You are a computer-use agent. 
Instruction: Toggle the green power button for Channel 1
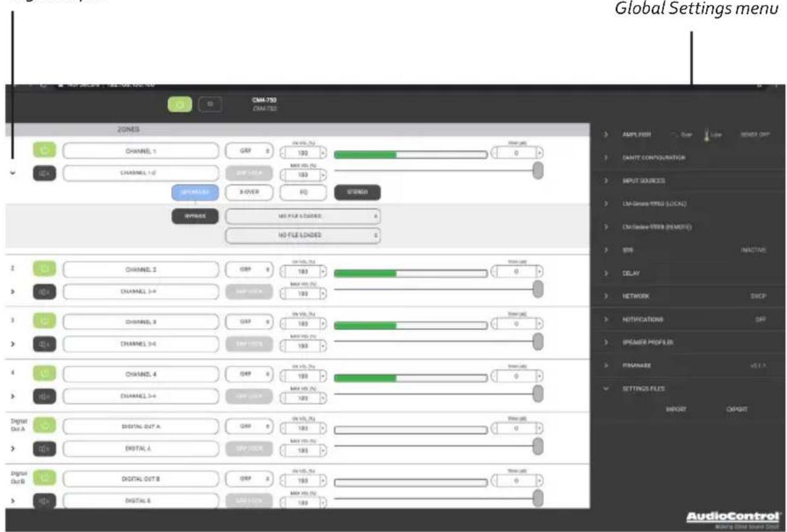coord(44,150)
